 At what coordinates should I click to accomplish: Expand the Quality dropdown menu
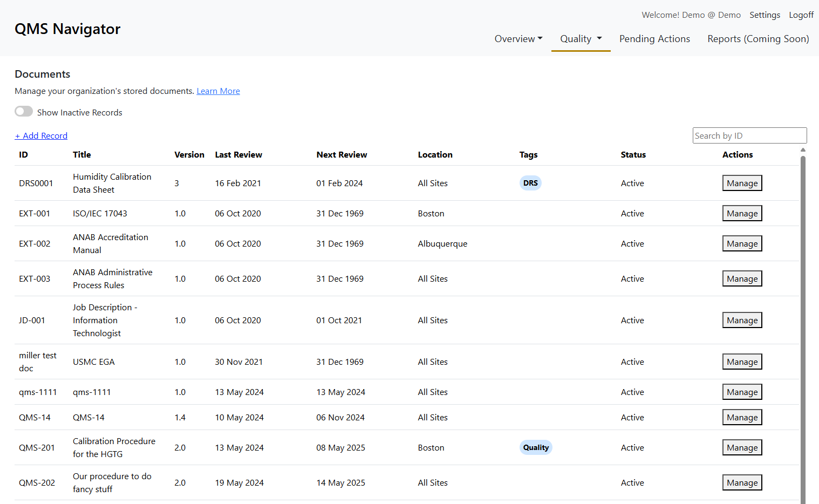tap(581, 39)
